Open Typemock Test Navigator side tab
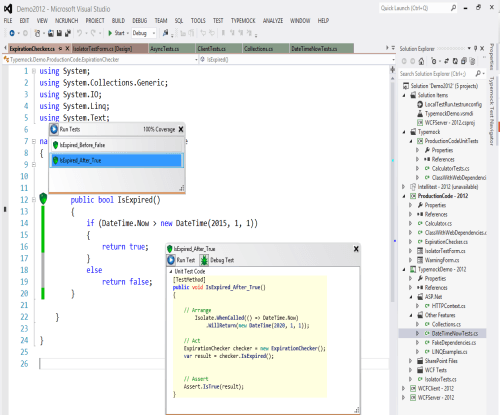This screenshot has height=415, width=500. point(491,111)
